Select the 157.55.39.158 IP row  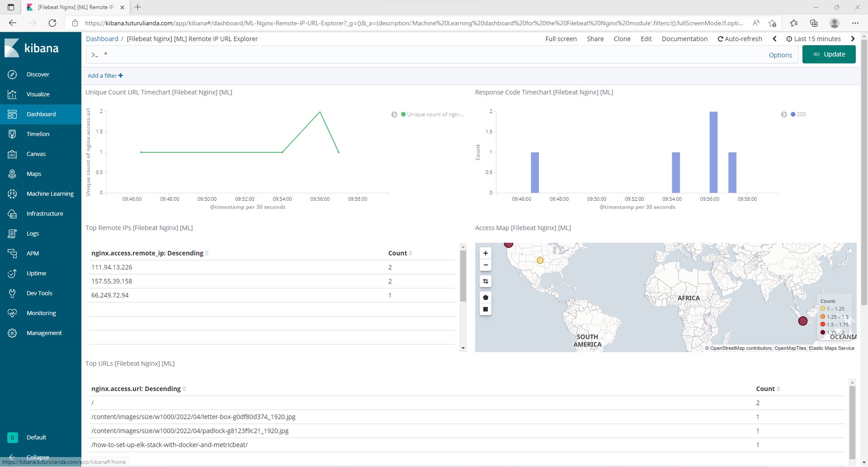272,281
